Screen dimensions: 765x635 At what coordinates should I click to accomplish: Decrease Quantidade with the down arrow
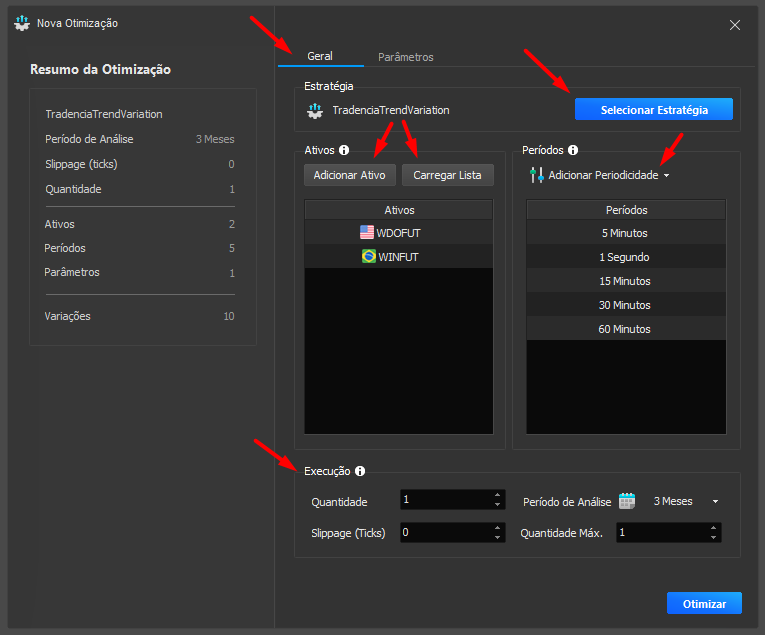(x=497, y=505)
